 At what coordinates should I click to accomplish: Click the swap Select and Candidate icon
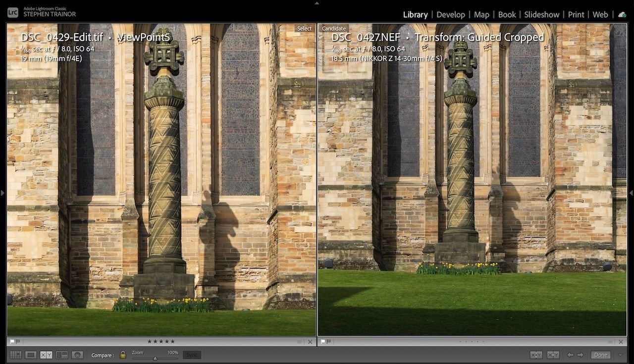pos(536,355)
